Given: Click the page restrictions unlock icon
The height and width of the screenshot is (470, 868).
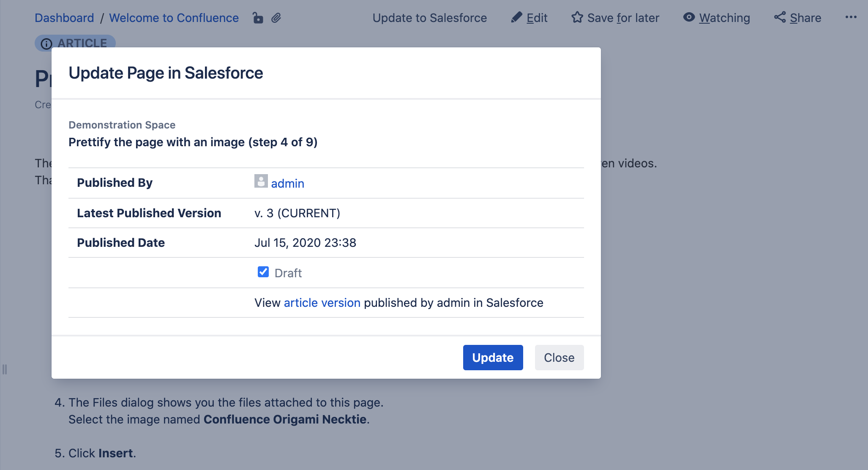Looking at the screenshot, I should point(258,18).
